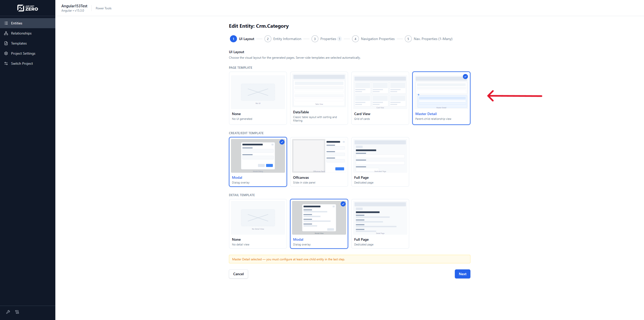Click the Cancel button
The height and width of the screenshot is (320, 644).
[238, 274]
